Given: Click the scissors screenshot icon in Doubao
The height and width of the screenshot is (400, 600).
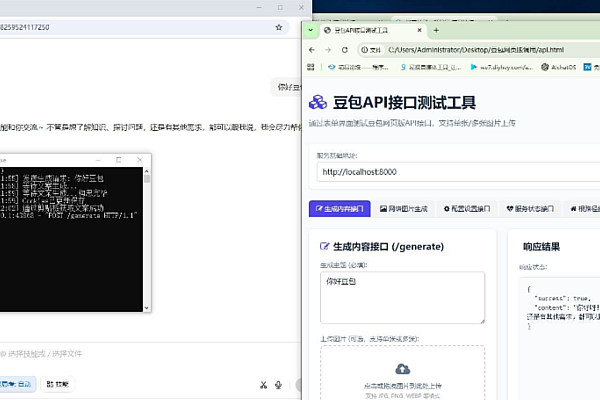Looking at the screenshot, I should pyautogui.click(x=263, y=385).
